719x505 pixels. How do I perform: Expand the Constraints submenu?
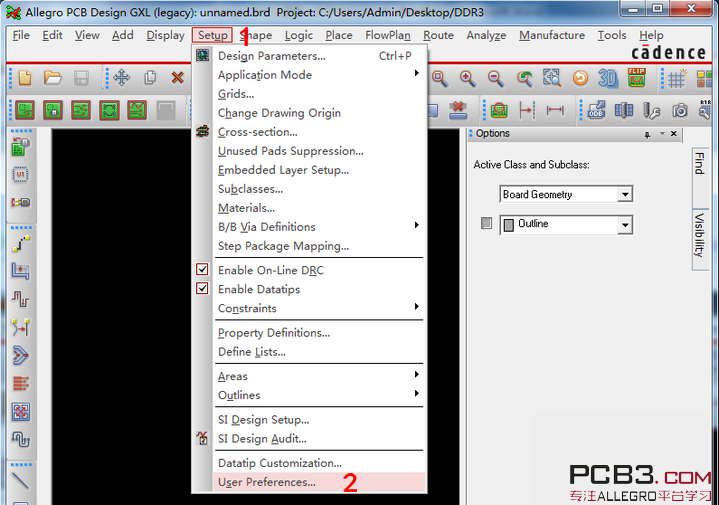pyautogui.click(x=416, y=306)
